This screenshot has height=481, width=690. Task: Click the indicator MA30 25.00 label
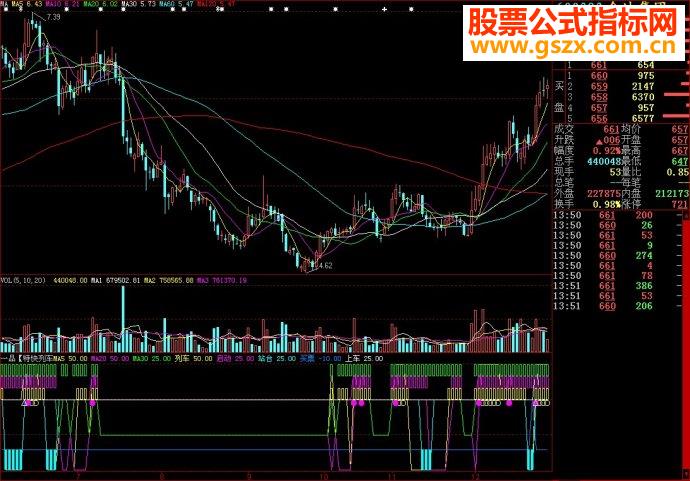[151, 359]
